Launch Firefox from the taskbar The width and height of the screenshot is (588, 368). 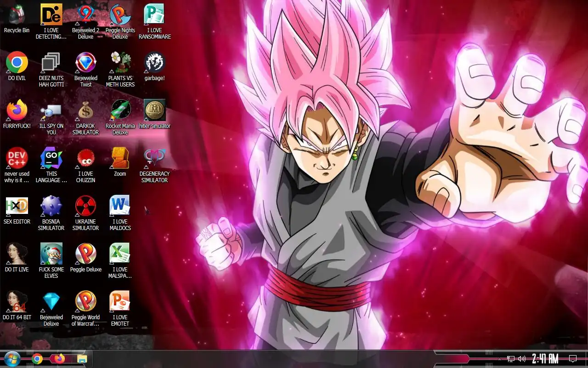click(x=59, y=359)
